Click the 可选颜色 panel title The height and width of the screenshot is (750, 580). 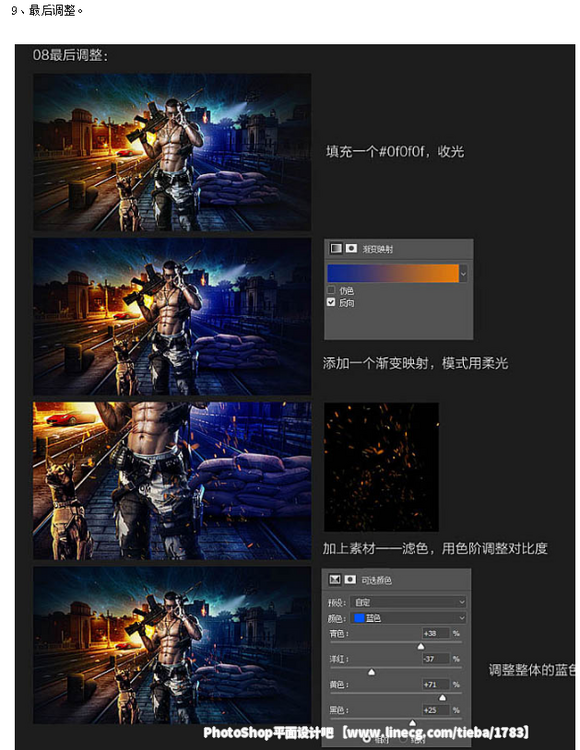tap(376, 580)
